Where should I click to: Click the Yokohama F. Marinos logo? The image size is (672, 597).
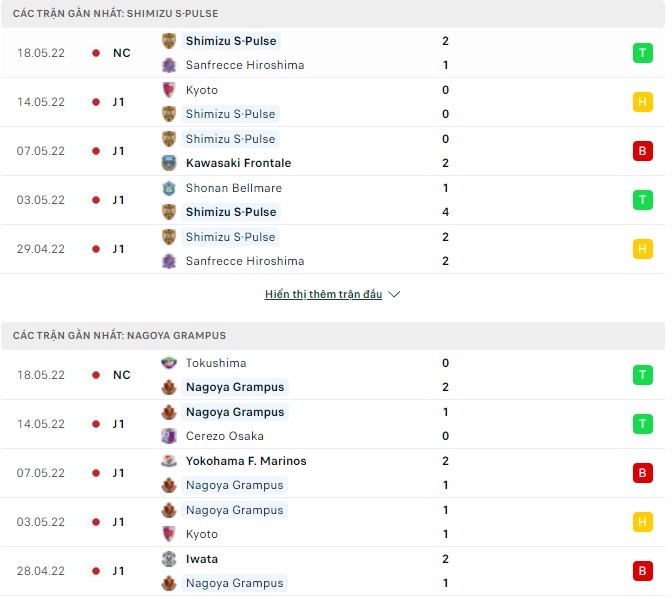pyautogui.click(x=169, y=461)
